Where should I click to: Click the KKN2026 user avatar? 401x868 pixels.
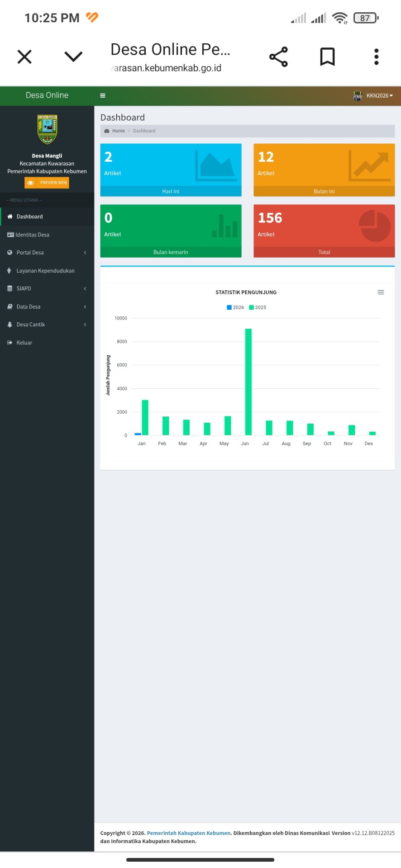pyautogui.click(x=358, y=96)
